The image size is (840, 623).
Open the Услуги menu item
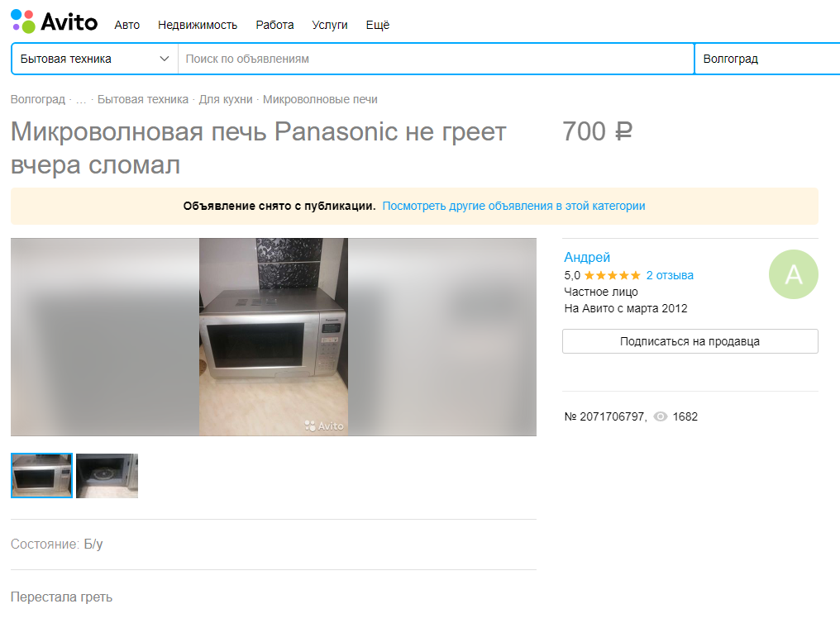tap(329, 25)
